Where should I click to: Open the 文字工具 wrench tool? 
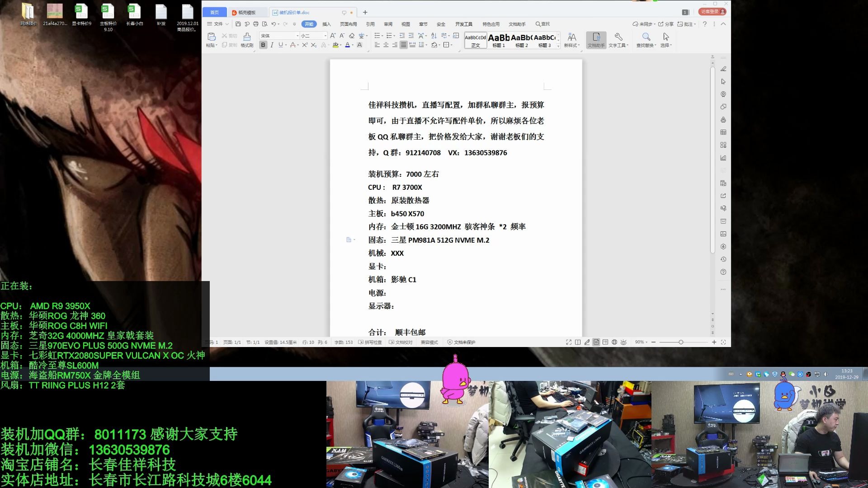pyautogui.click(x=618, y=40)
